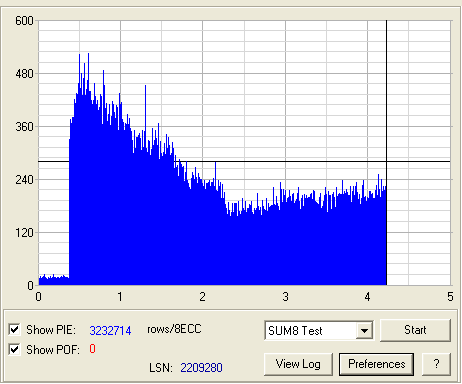Click the LSN value 2209280
This screenshot has width=462, height=384.
[201, 368]
